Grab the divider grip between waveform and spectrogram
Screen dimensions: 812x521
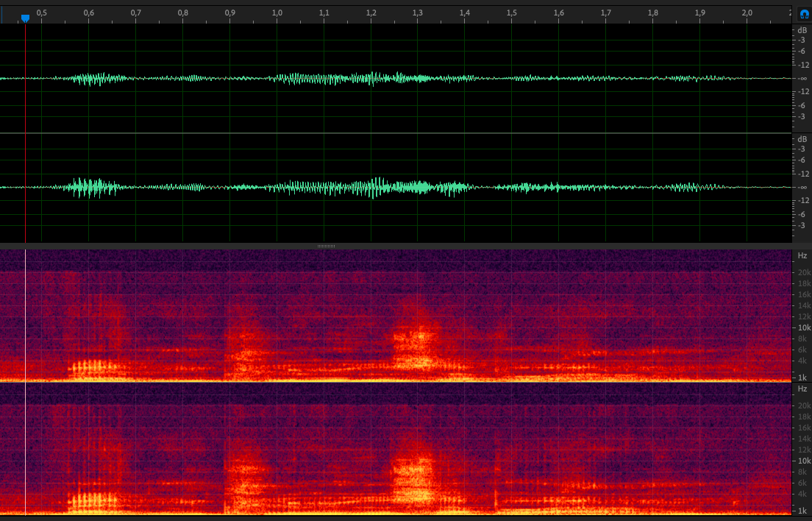(x=327, y=246)
